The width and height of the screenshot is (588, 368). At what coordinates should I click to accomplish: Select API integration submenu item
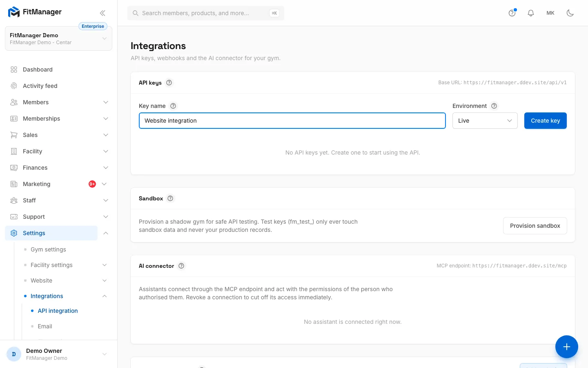pyautogui.click(x=58, y=311)
